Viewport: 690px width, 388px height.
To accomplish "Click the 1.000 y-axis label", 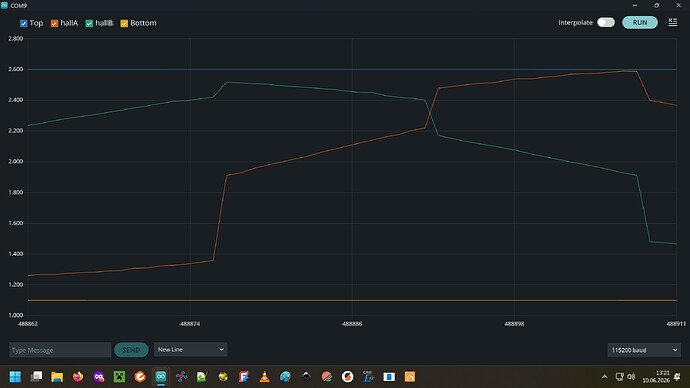I will pyautogui.click(x=15, y=315).
